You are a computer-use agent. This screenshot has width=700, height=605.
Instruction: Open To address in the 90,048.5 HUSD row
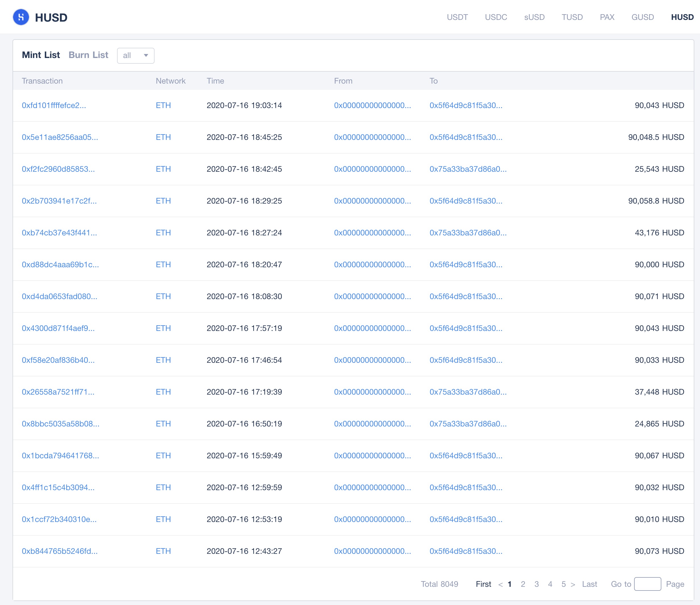466,137
